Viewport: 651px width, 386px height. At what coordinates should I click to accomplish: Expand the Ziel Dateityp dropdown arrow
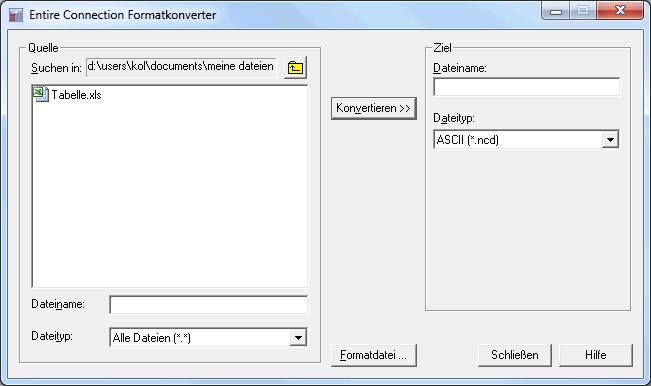click(610, 140)
